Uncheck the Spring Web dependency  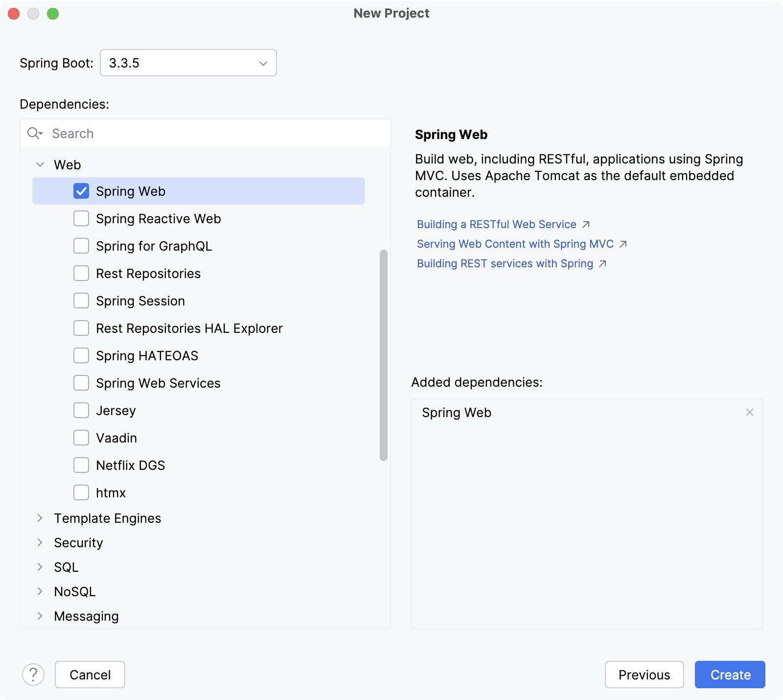click(x=81, y=191)
